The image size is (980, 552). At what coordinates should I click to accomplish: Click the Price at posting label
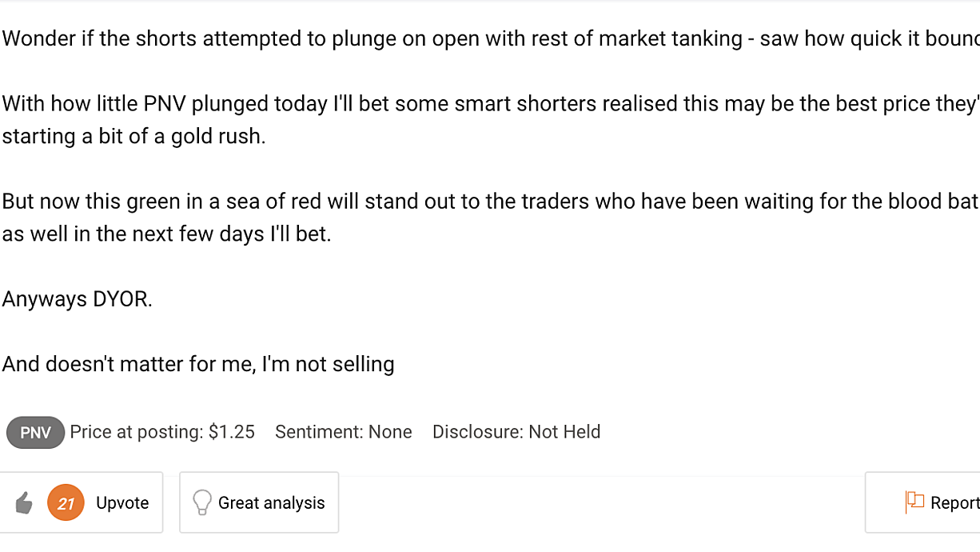tap(137, 432)
